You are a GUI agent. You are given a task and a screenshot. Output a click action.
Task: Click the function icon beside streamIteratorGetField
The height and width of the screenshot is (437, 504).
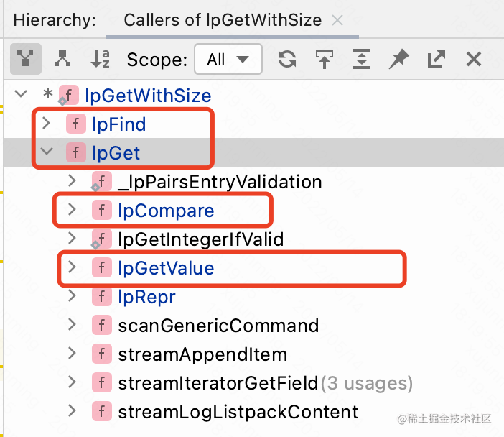click(x=101, y=382)
